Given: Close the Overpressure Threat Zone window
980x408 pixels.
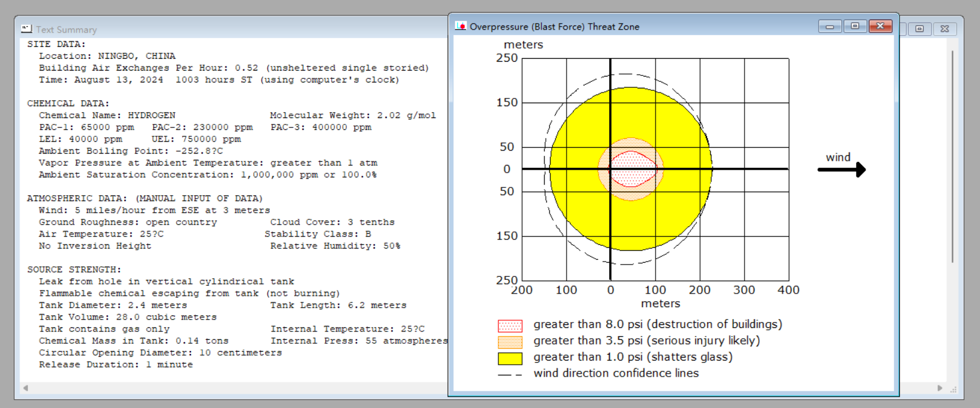Looking at the screenshot, I should 880,26.
